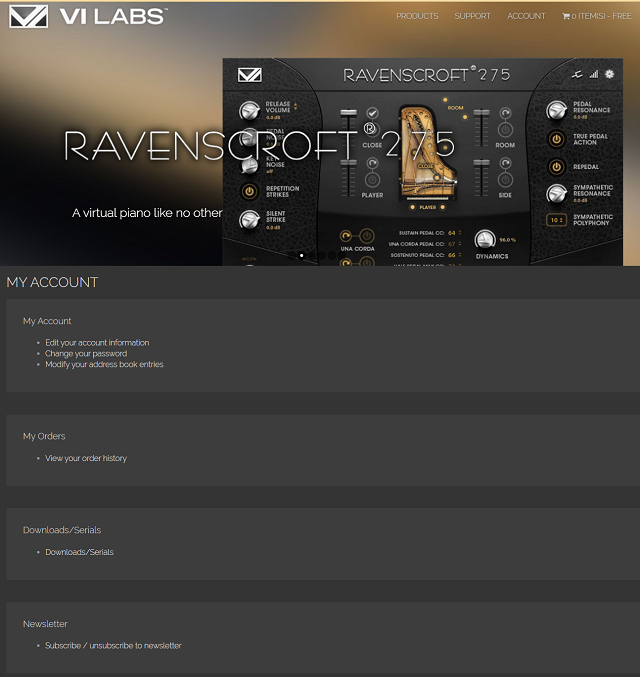The image size is (640, 677).
Task: Click the grand piano image in banner
Action: (x=427, y=153)
